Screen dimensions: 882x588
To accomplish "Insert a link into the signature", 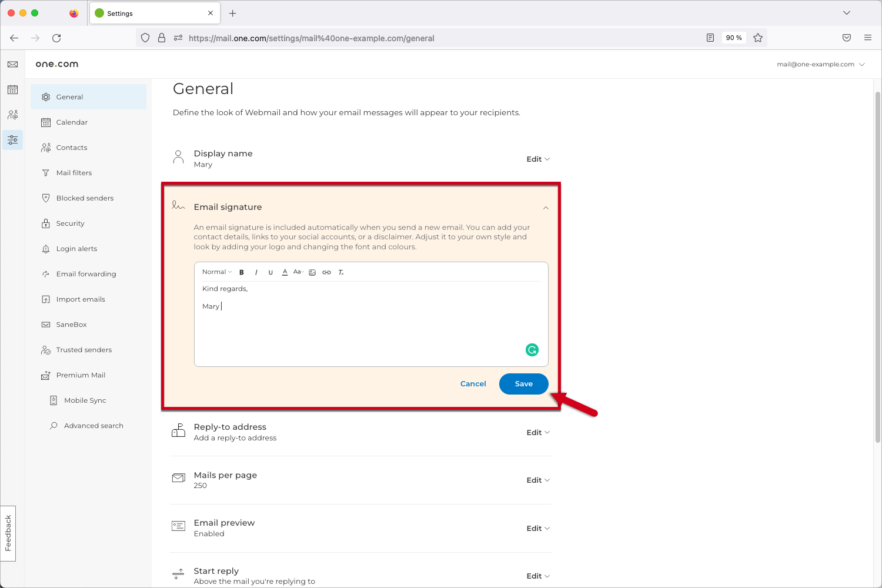I will [x=326, y=272].
